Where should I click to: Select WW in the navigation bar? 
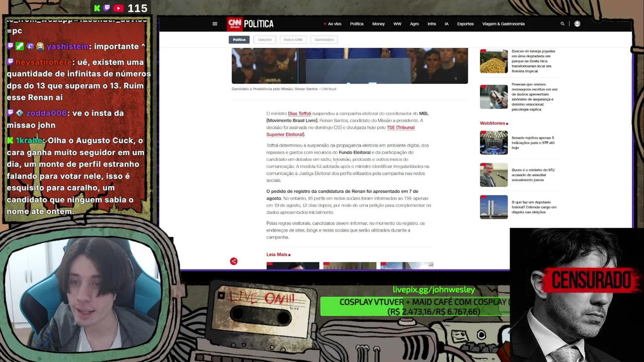pos(397,24)
